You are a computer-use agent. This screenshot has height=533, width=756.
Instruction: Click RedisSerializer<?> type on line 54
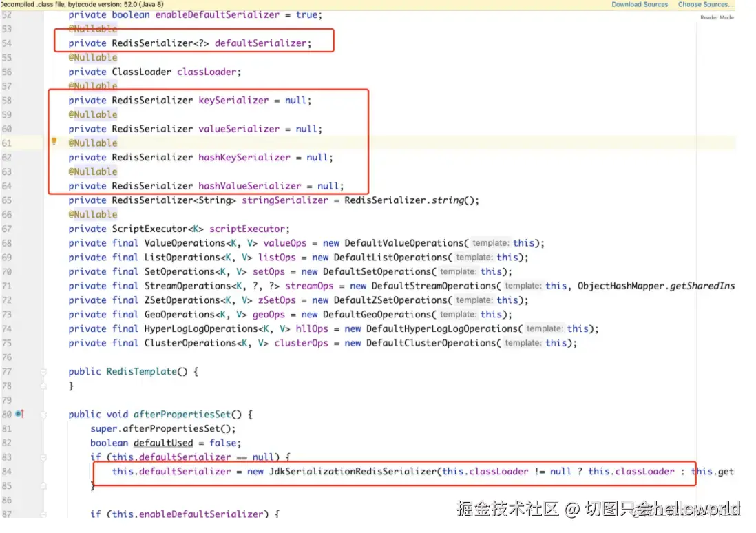[160, 43]
